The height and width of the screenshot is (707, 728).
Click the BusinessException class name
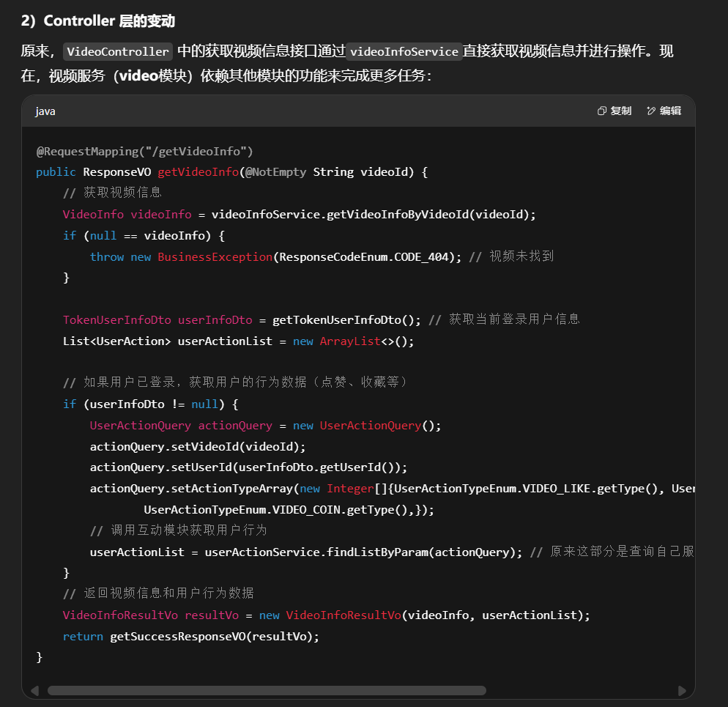pyautogui.click(x=215, y=256)
